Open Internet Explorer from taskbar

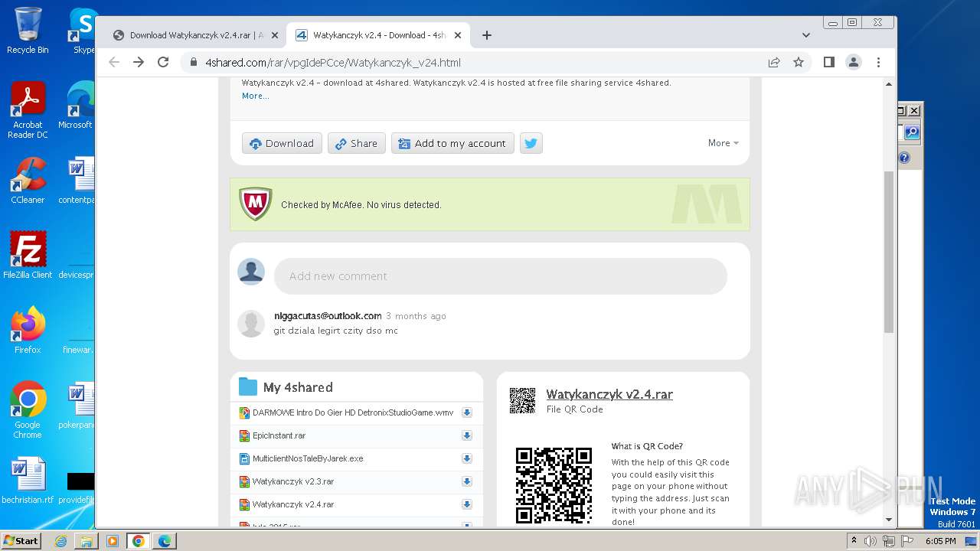60,541
